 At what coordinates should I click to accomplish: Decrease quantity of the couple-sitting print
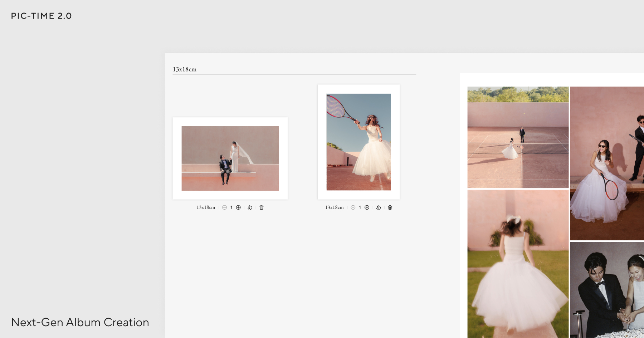point(224,207)
